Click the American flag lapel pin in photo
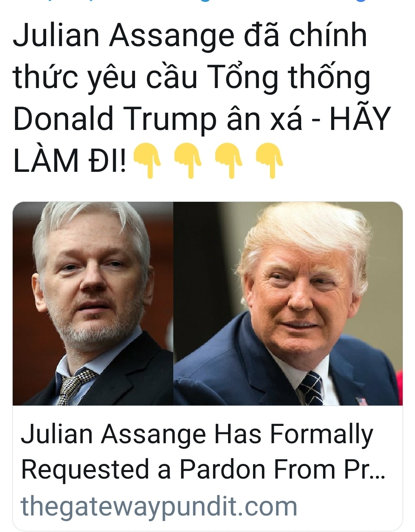Viewport: 415px width, 532px height. 362,401
